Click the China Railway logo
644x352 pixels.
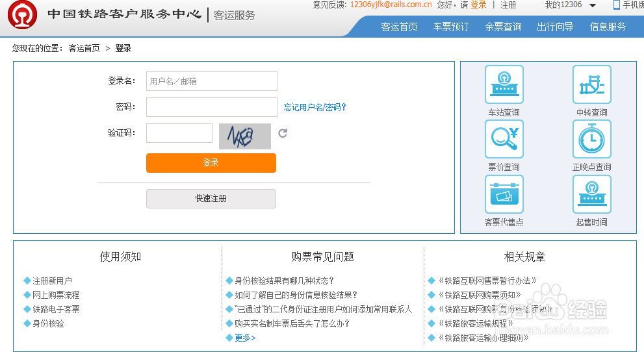click(23, 16)
